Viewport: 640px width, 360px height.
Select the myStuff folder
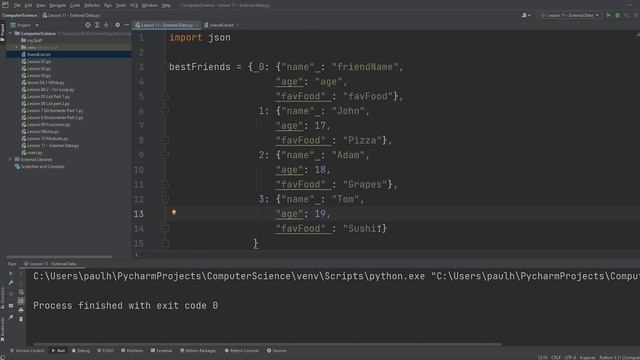[32, 40]
